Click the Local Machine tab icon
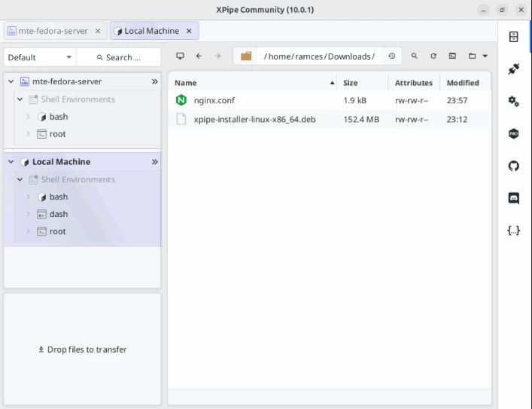Viewport: 532px width, 409px height. [117, 31]
